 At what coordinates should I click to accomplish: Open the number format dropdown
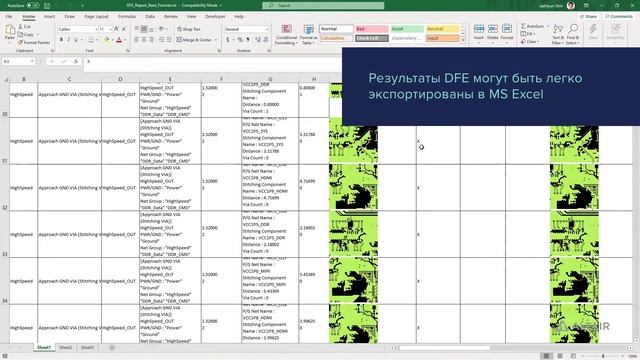point(267,29)
